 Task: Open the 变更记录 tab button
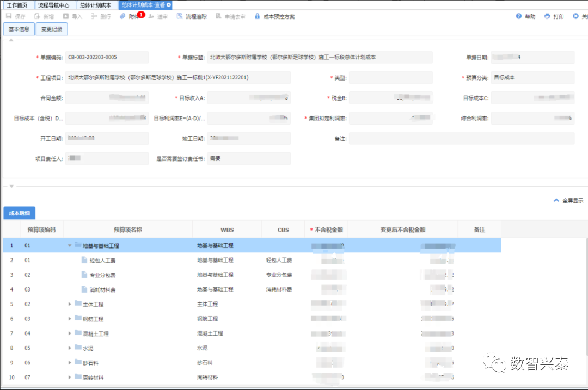pos(52,29)
